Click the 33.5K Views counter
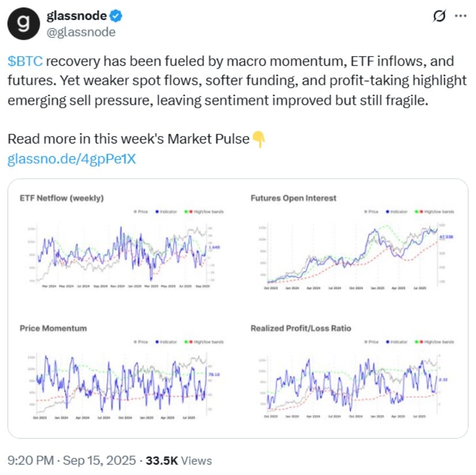476x475 pixels. click(179, 461)
